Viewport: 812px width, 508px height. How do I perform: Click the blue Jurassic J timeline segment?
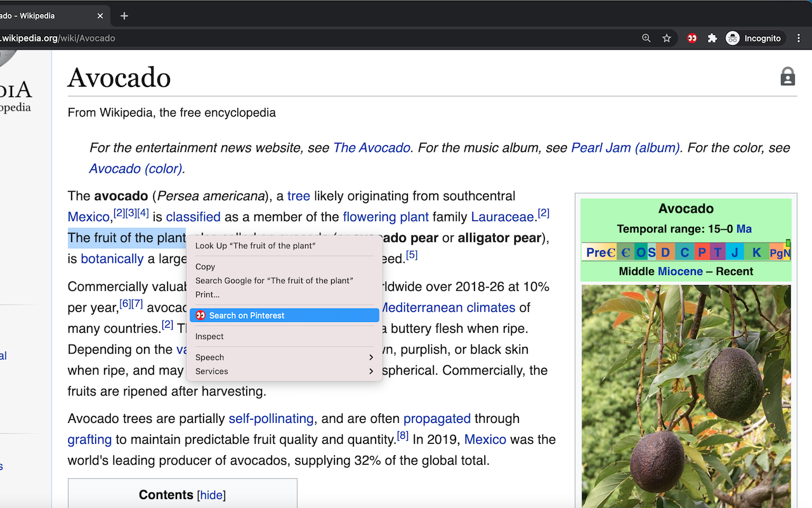click(735, 252)
